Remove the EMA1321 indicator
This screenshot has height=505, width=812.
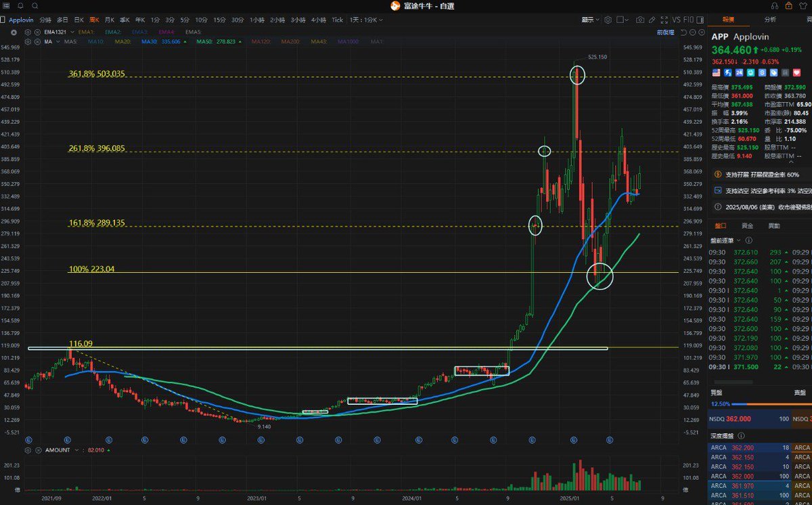pyautogui.click(x=37, y=32)
